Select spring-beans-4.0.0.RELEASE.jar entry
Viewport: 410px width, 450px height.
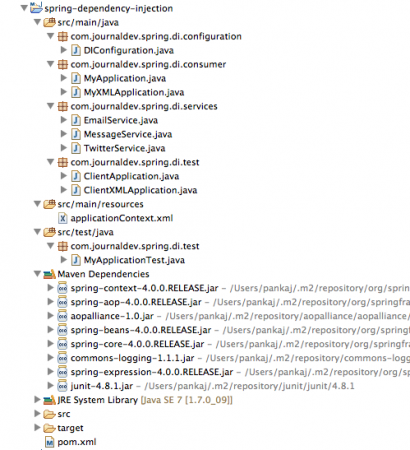[x=141, y=330]
